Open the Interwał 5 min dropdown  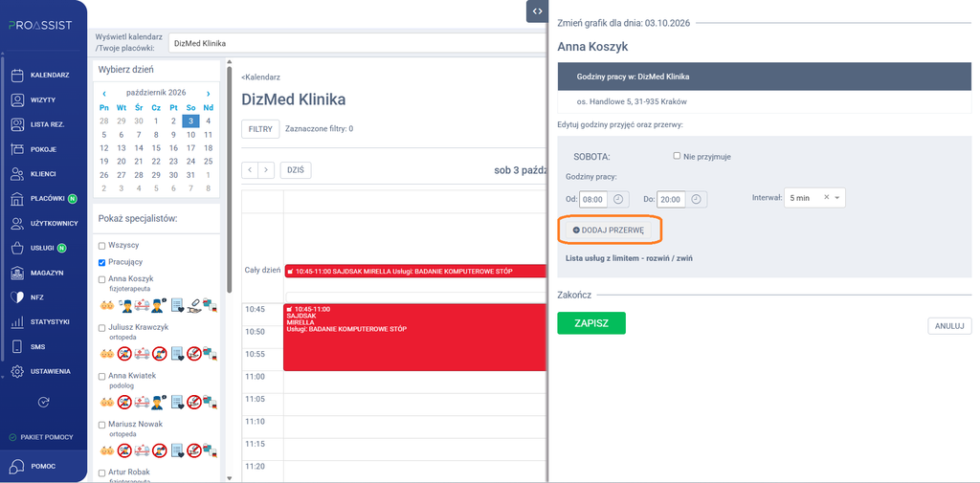pyautogui.click(x=814, y=197)
